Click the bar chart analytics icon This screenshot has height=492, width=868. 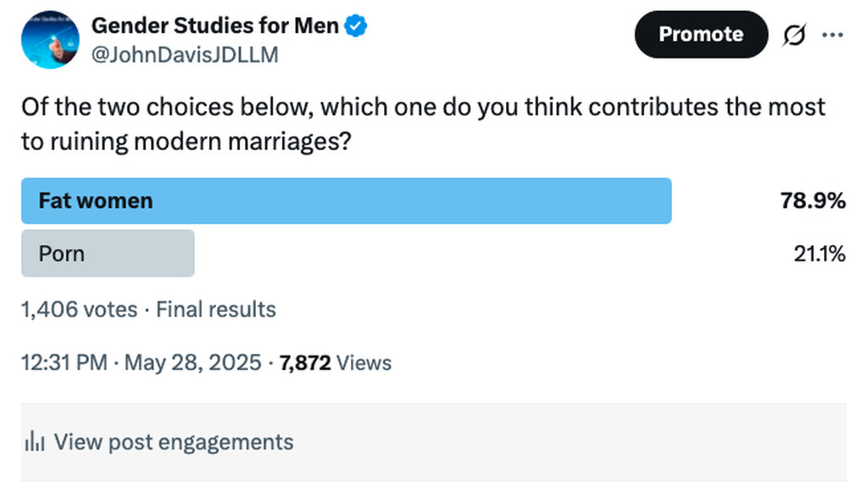(35, 442)
